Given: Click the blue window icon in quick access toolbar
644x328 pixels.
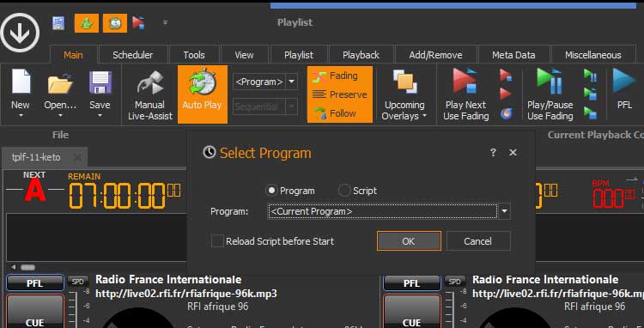Looking at the screenshot, I should point(58,23).
